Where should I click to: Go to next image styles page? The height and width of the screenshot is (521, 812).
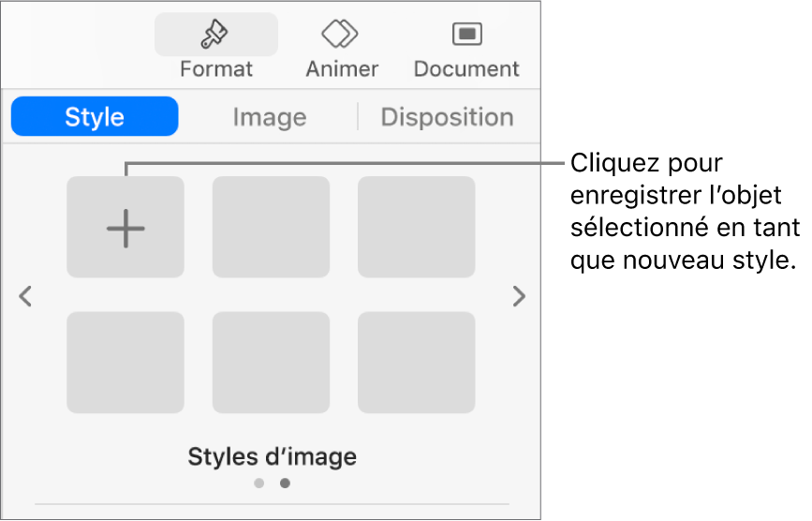(x=519, y=298)
